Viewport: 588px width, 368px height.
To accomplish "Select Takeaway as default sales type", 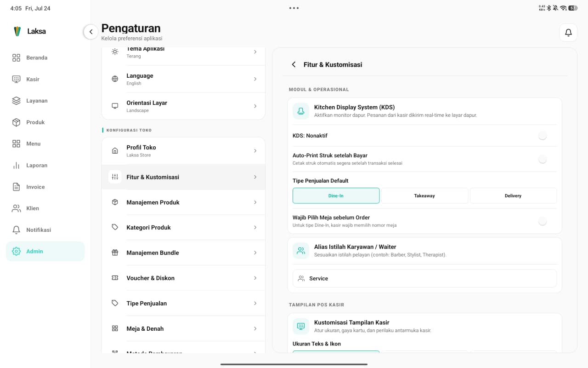I will [x=424, y=195].
